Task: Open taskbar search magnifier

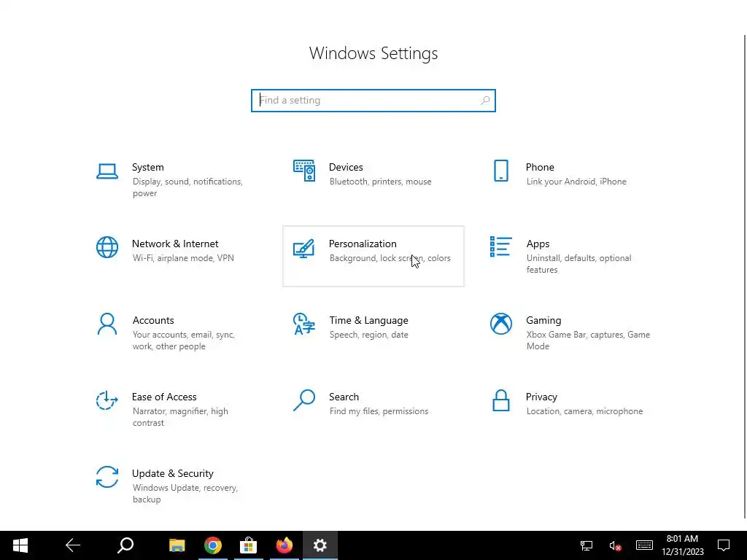Action: click(125, 545)
